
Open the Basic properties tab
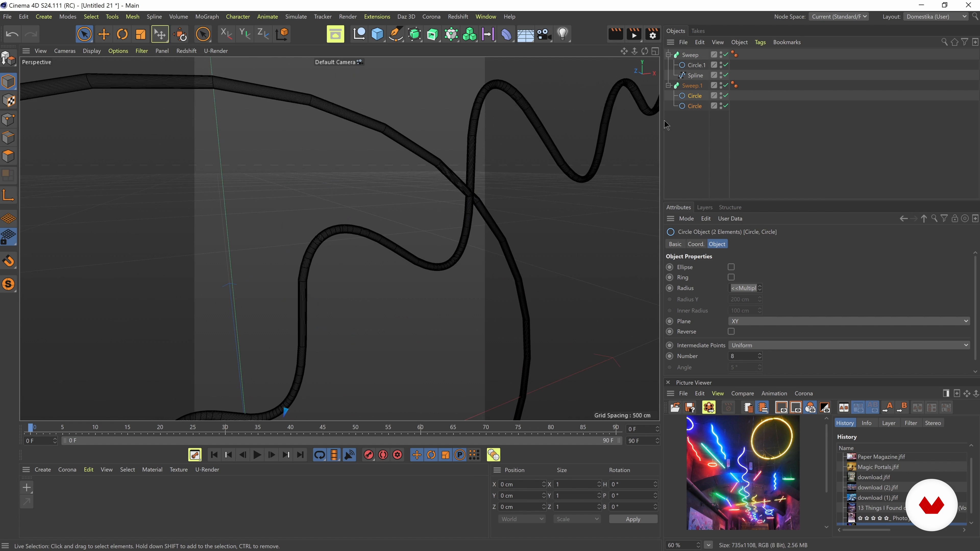[x=675, y=244]
